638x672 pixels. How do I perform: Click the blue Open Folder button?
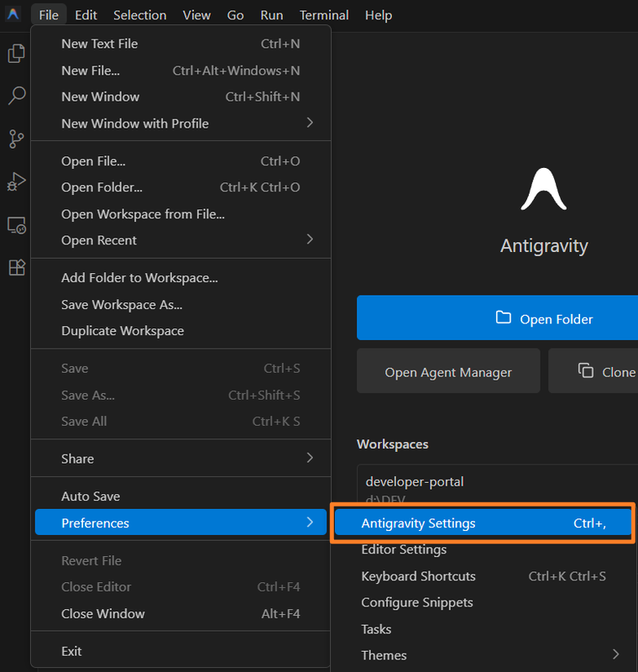[497, 318]
